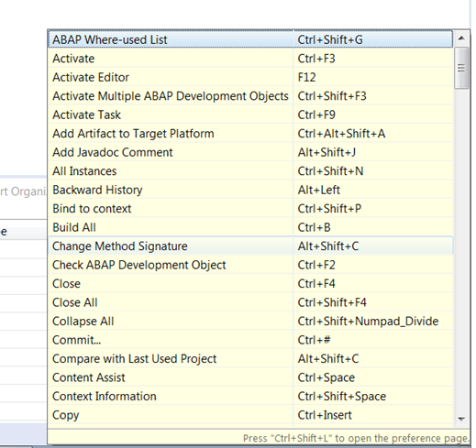Click the Ctrl+# shortcut cell
Viewport: 476px width, 448px height.
373,340
